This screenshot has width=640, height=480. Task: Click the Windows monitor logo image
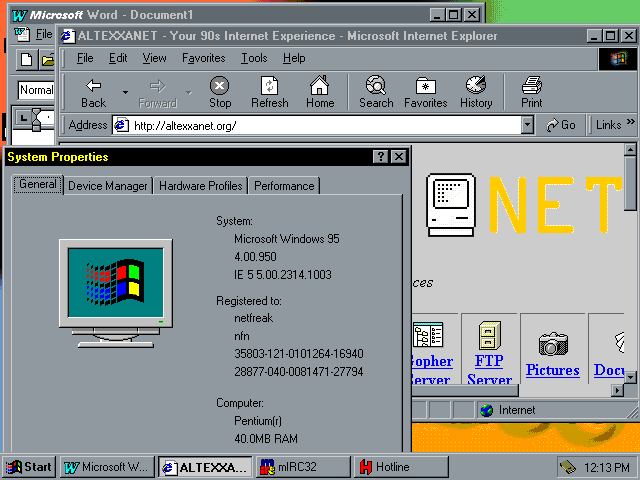tap(116, 293)
